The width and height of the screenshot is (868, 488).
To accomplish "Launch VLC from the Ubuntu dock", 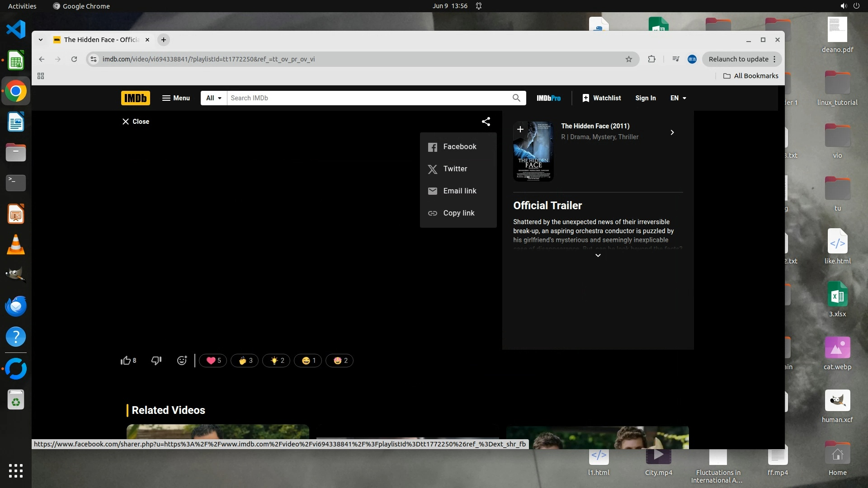I will [16, 244].
